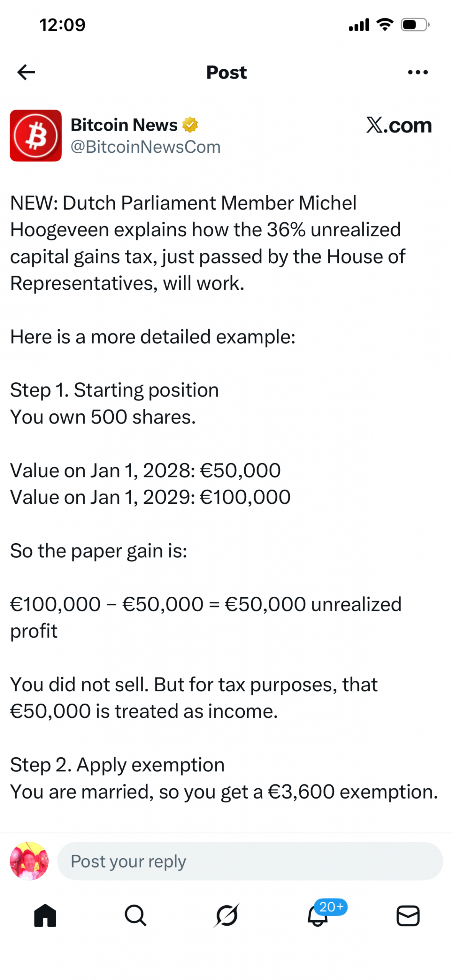Tap the @BitcoinNewsCom handle
This screenshot has height=980, width=453.
pos(146,147)
